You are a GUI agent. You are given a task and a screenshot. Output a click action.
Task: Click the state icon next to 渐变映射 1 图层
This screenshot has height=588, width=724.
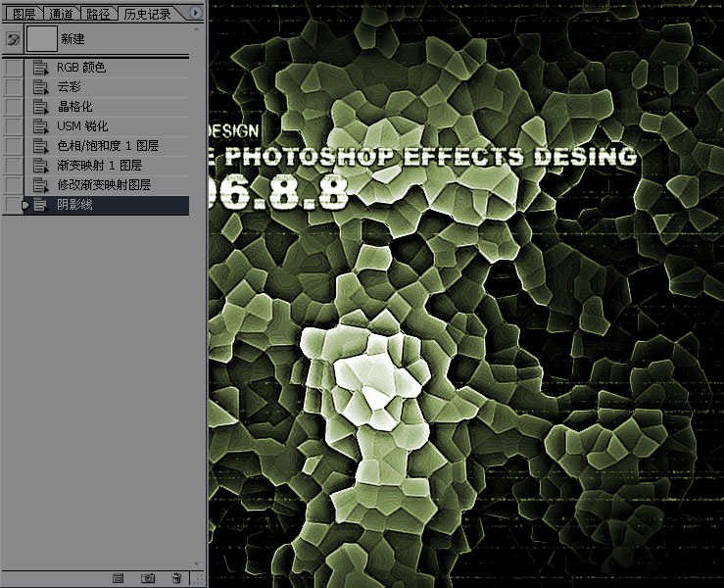[x=40, y=166]
